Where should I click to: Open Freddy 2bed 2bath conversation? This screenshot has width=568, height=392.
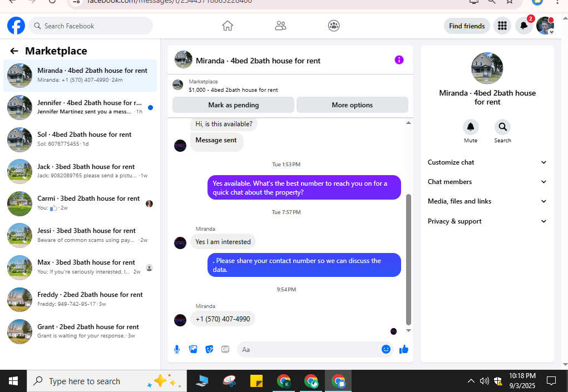(x=80, y=299)
